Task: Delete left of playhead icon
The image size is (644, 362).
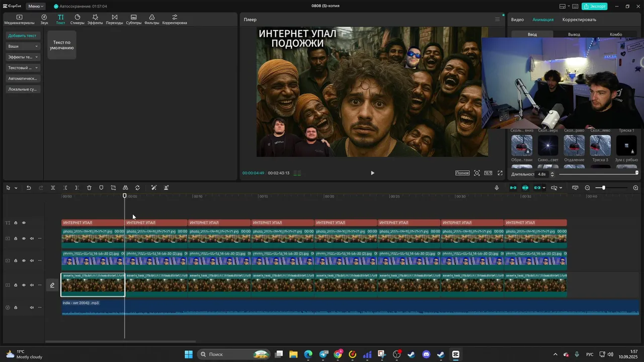Action: (65, 188)
